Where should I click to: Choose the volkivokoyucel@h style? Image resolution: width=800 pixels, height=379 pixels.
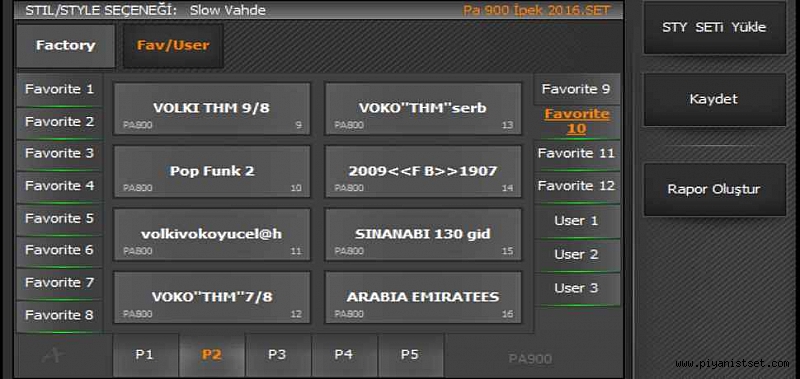pyautogui.click(x=212, y=235)
